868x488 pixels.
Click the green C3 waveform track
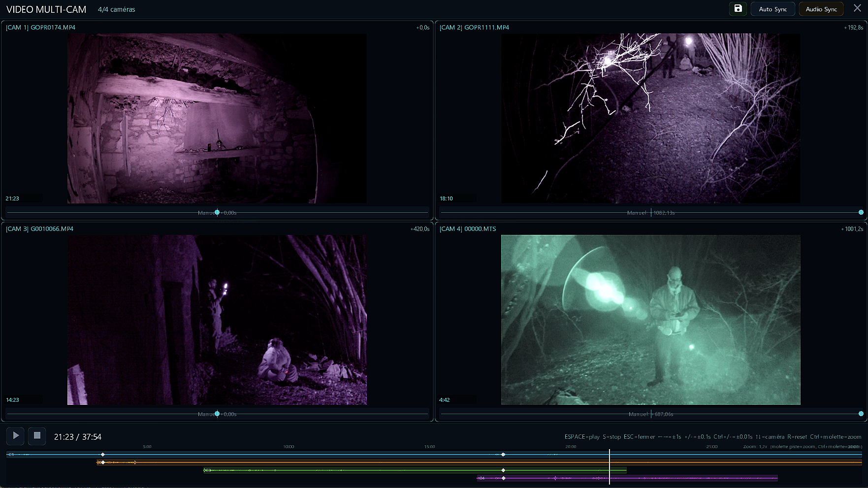(x=345, y=470)
